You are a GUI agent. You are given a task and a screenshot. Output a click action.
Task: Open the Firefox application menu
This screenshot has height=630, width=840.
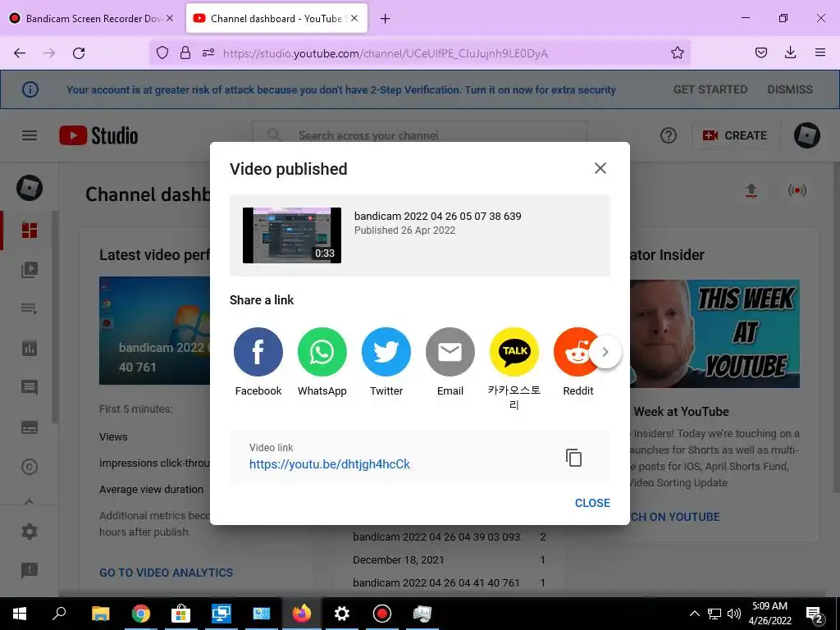[x=820, y=52]
